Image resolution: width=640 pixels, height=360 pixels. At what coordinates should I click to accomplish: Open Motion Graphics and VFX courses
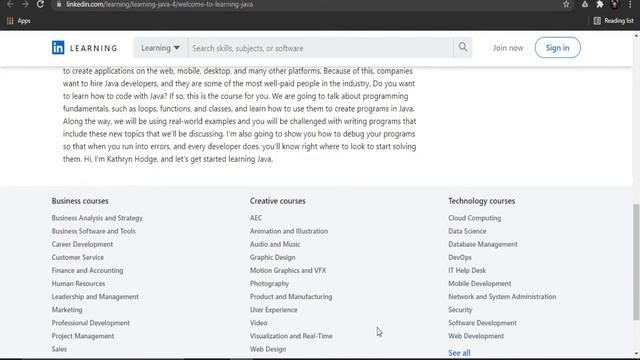click(288, 270)
